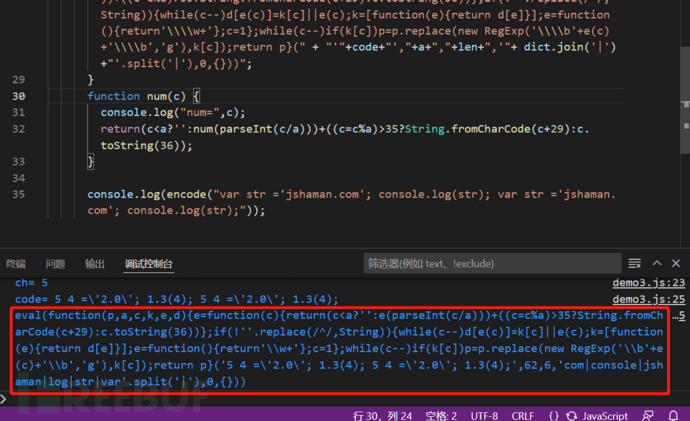The image size is (690, 421).
Task: Click the 'function num(c)' code line
Action: (143, 96)
